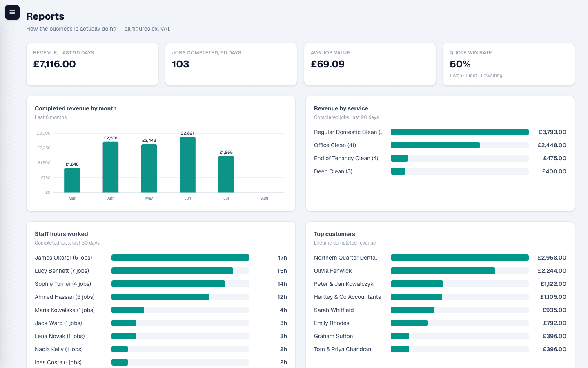Select the Northern Quarter Dental customer
This screenshot has width=588, height=368.
click(x=345, y=258)
